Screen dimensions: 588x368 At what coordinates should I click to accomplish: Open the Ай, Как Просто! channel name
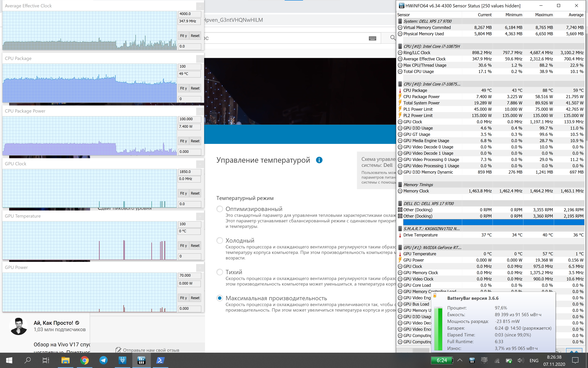click(x=53, y=323)
